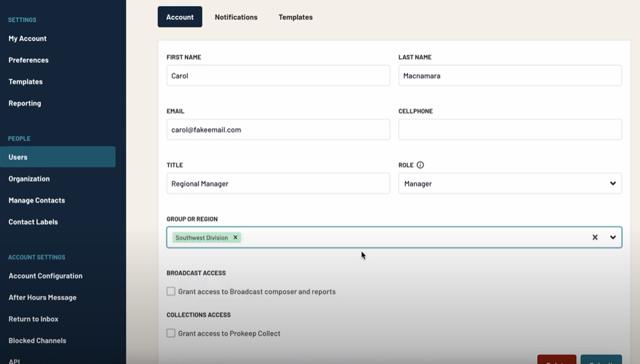Image resolution: width=640 pixels, height=364 pixels.
Task: Clear all Group or Region selections
Action: (x=594, y=237)
